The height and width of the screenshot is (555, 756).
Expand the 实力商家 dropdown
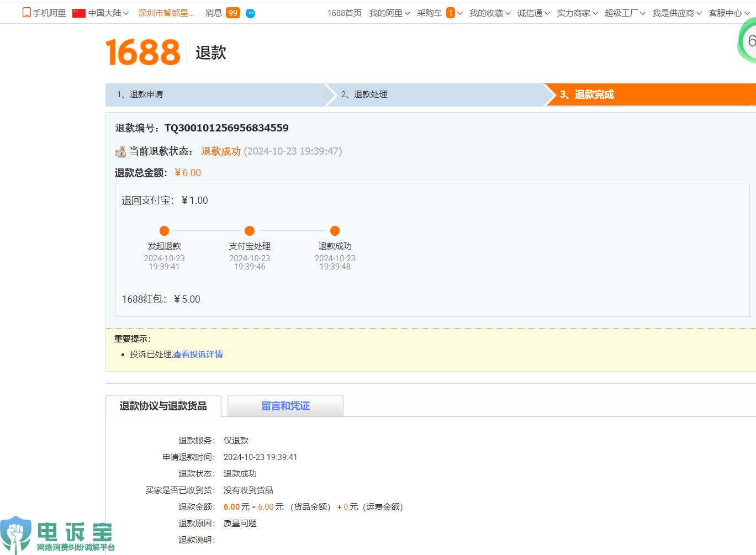click(x=577, y=13)
